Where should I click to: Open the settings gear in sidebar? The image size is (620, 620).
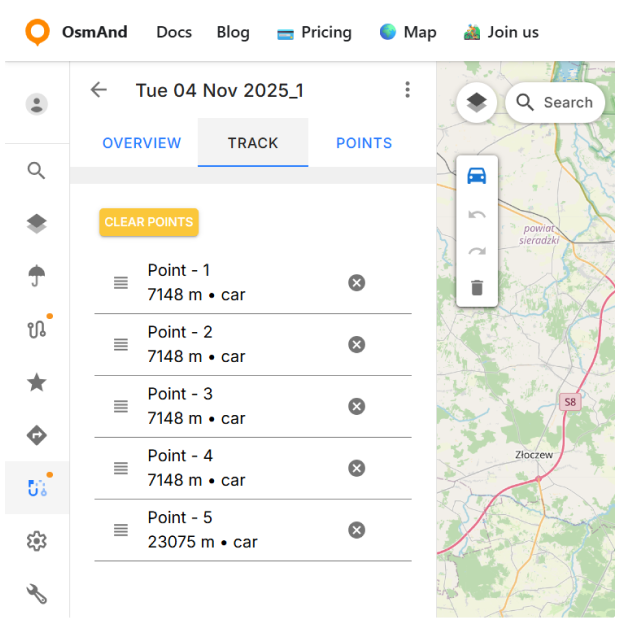37,541
